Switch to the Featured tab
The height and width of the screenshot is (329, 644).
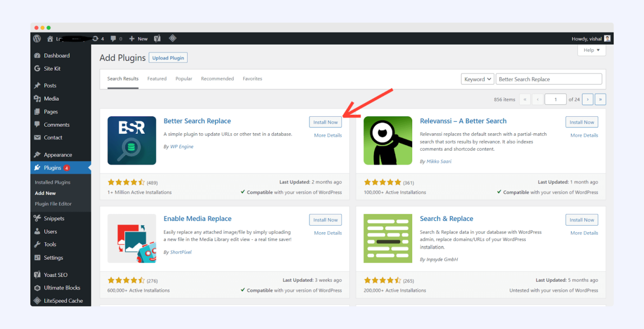pyautogui.click(x=157, y=78)
